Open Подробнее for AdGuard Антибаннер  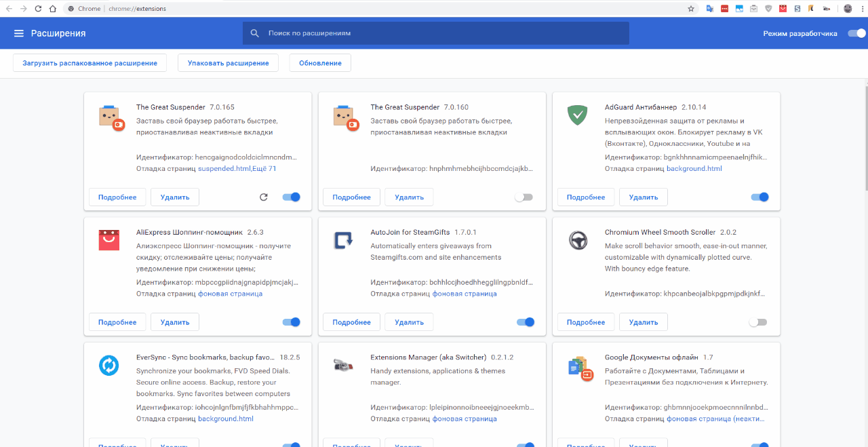pyautogui.click(x=586, y=197)
